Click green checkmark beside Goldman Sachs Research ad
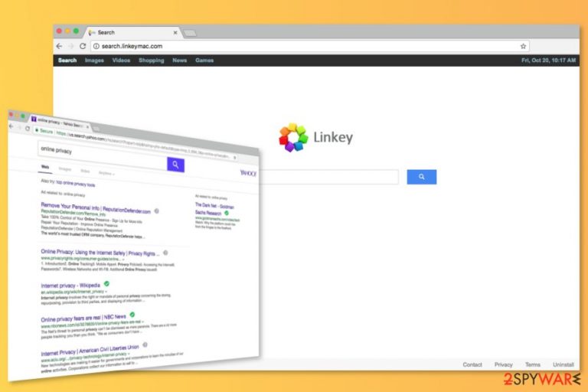 [x=227, y=213]
